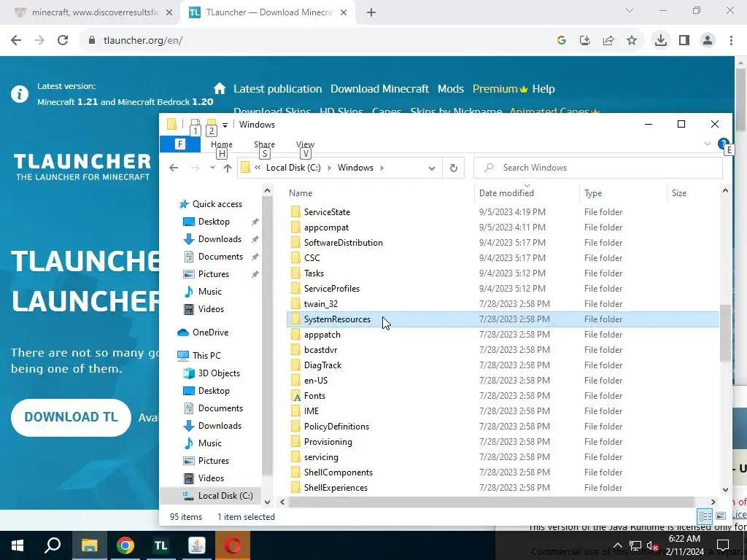Open Java app on taskbar

[196, 545]
